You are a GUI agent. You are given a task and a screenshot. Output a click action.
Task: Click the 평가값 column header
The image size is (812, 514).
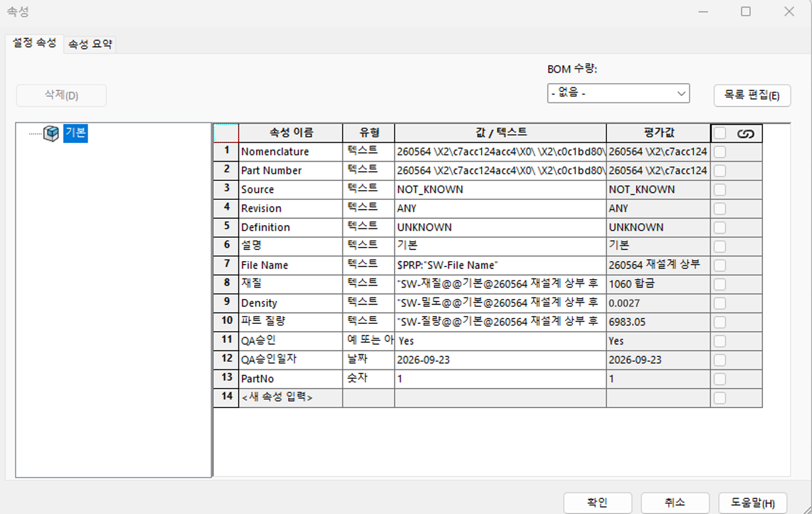tap(658, 133)
